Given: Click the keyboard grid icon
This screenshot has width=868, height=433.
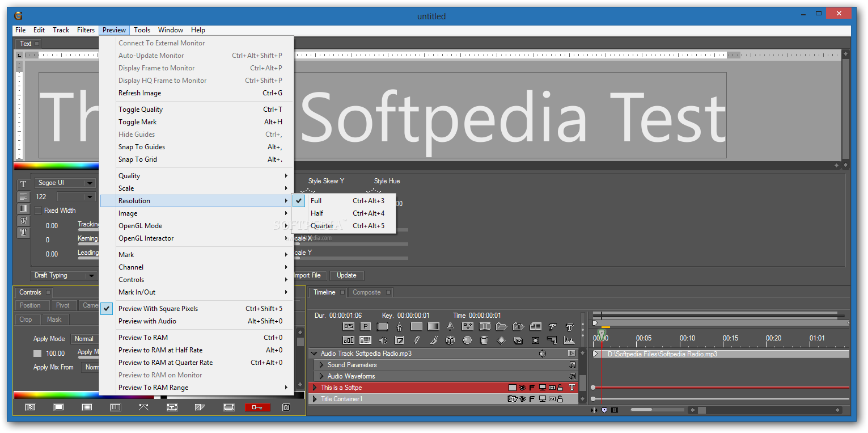Looking at the screenshot, I should pyautogui.click(x=365, y=340).
